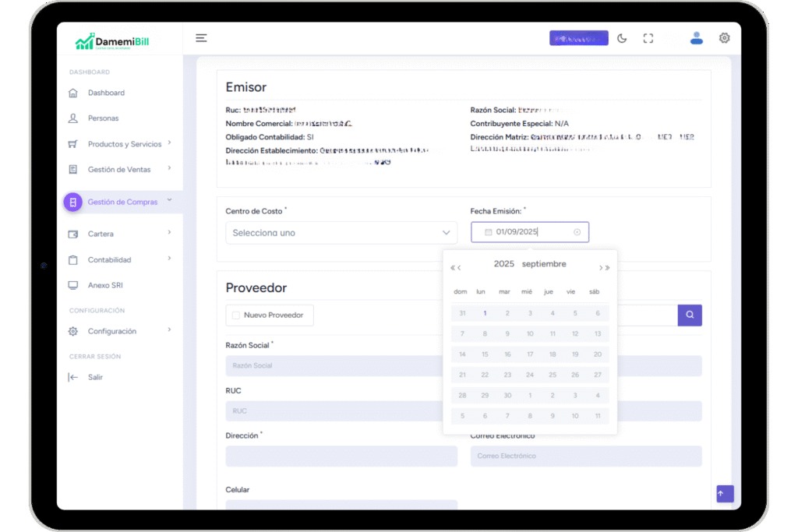This screenshot has height=532, width=798.
Task: Open the user profile icon
Action: 697,38
